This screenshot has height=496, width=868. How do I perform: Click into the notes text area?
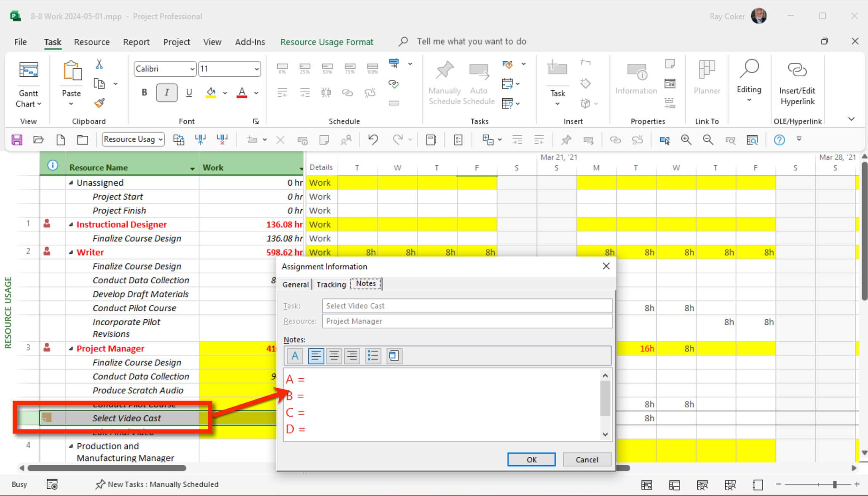click(442, 404)
